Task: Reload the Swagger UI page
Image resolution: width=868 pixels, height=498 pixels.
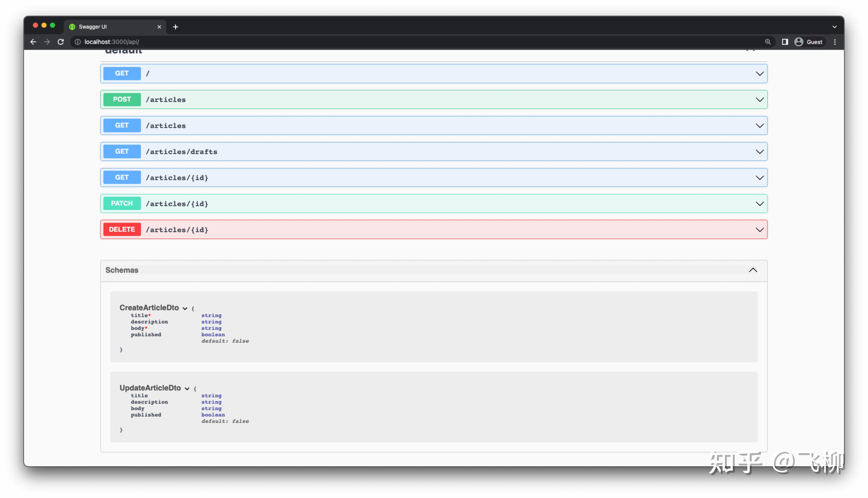Action: tap(61, 42)
